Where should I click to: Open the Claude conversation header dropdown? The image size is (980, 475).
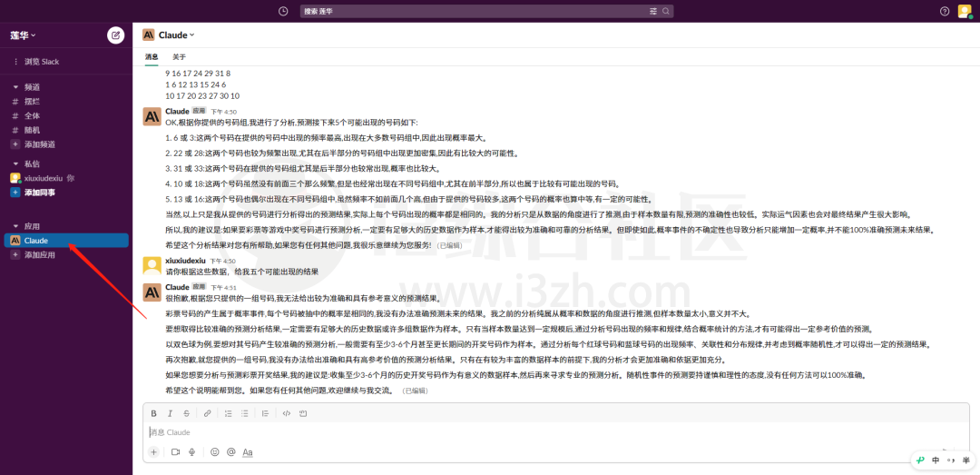click(x=176, y=35)
